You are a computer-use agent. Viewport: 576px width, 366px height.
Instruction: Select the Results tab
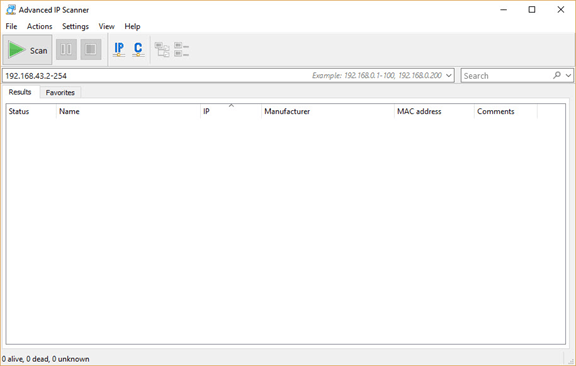coord(20,92)
